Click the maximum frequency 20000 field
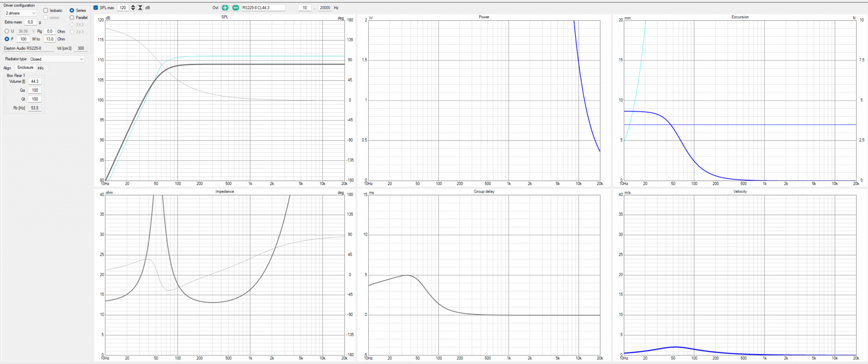 pos(325,8)
